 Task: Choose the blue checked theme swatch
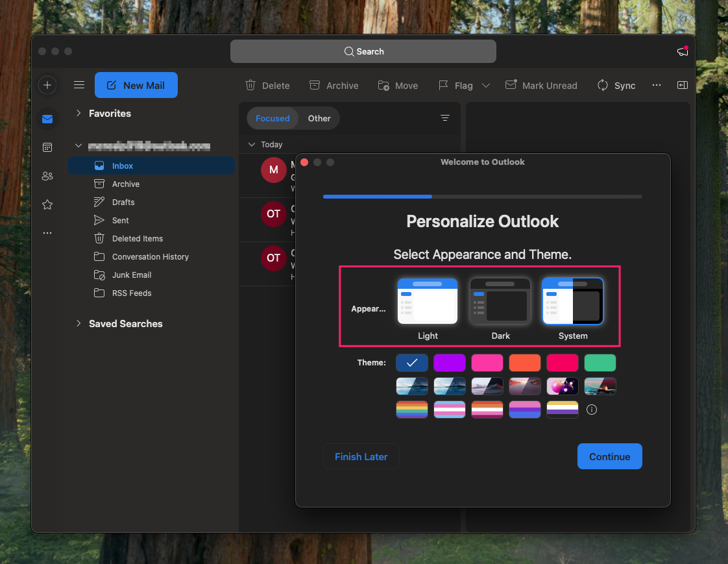[412, 363]
